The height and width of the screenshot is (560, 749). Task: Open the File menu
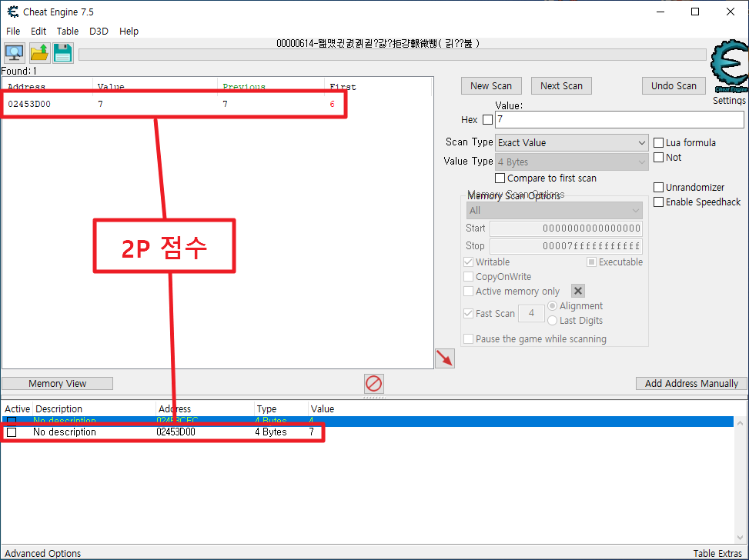(x=13, y=31)
